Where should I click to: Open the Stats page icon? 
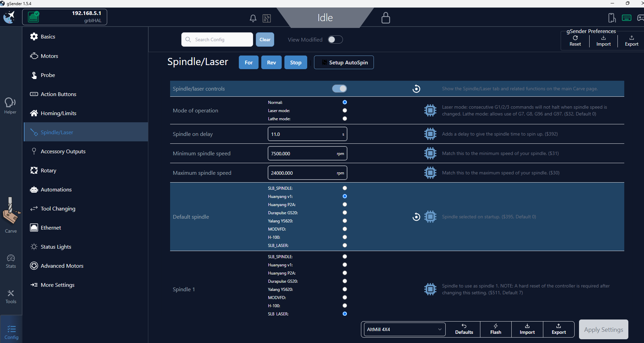pos(11,261)
